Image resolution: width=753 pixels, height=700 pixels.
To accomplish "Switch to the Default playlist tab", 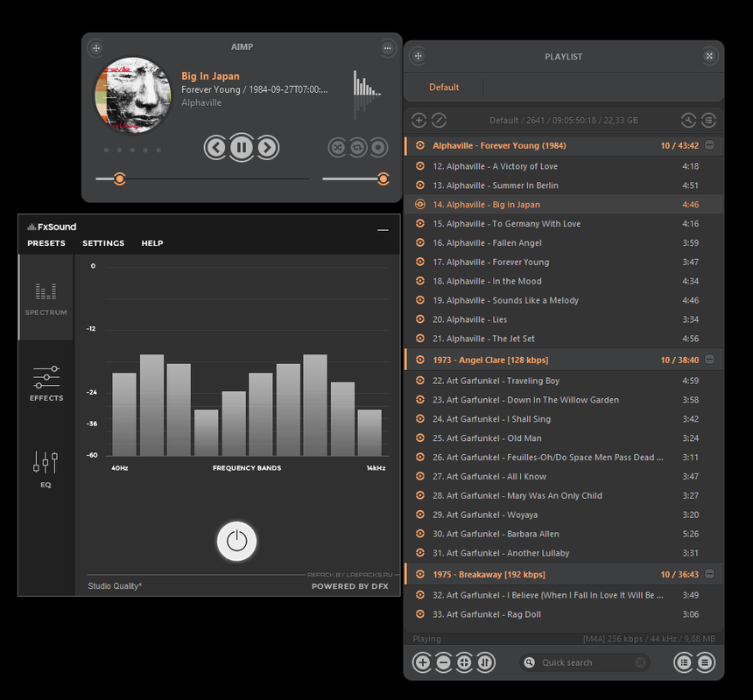I will [x=444, y=87].
